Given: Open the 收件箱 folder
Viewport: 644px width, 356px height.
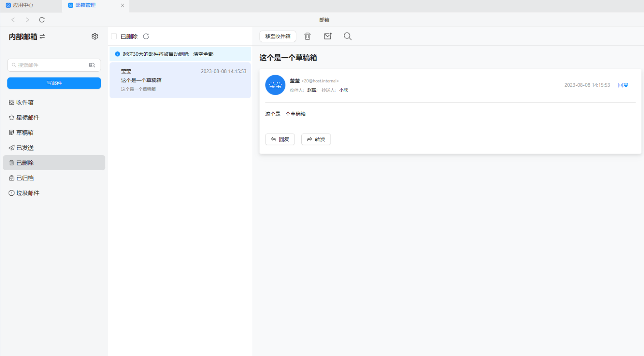Looking at the screenshot, I should [25, 102].
